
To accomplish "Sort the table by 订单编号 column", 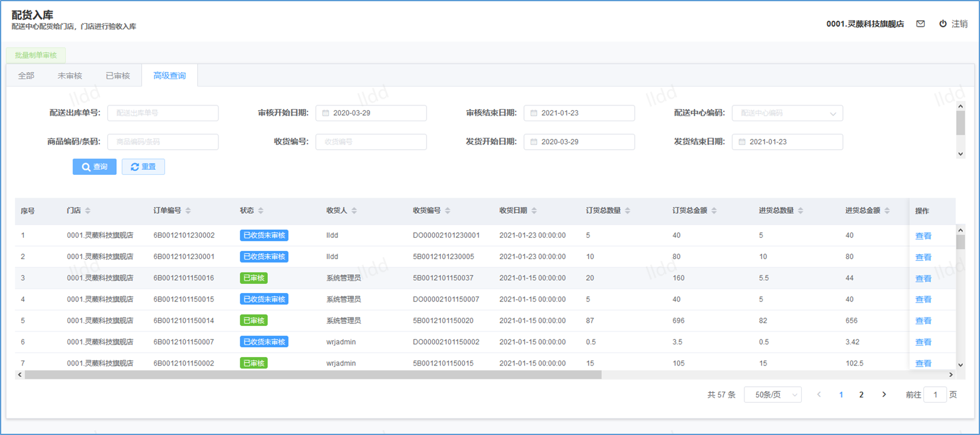I will pyautogui.click(x=188, y=211).
